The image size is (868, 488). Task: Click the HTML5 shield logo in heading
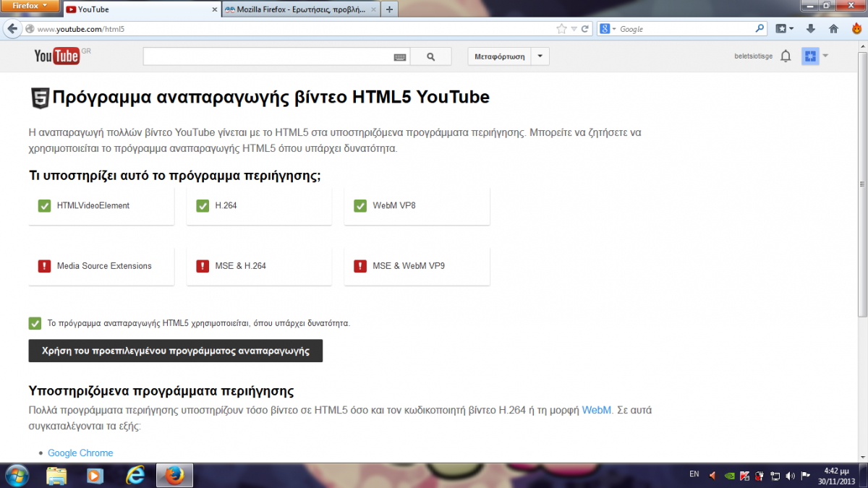coord(40,98)
